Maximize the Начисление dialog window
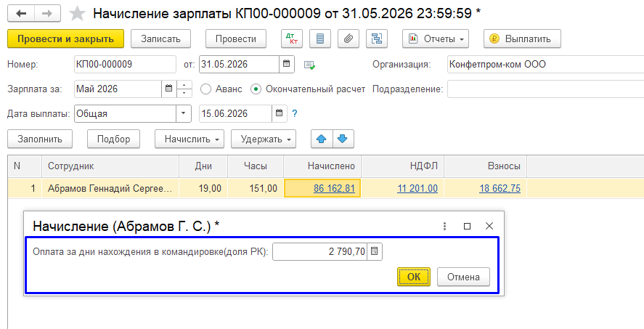Viewport: 644px width, 329px height. [467, 226]
